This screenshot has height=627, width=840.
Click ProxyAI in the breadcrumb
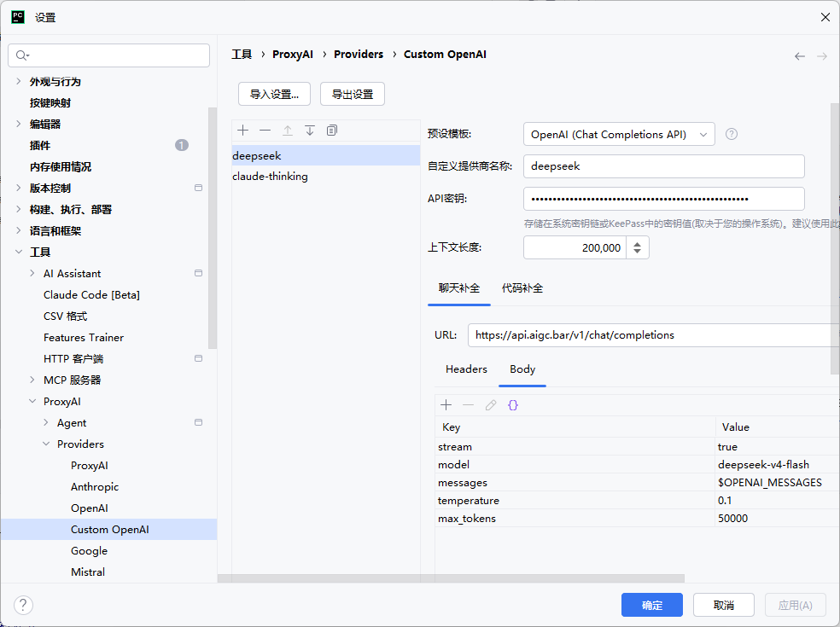(x=293, y=54)
